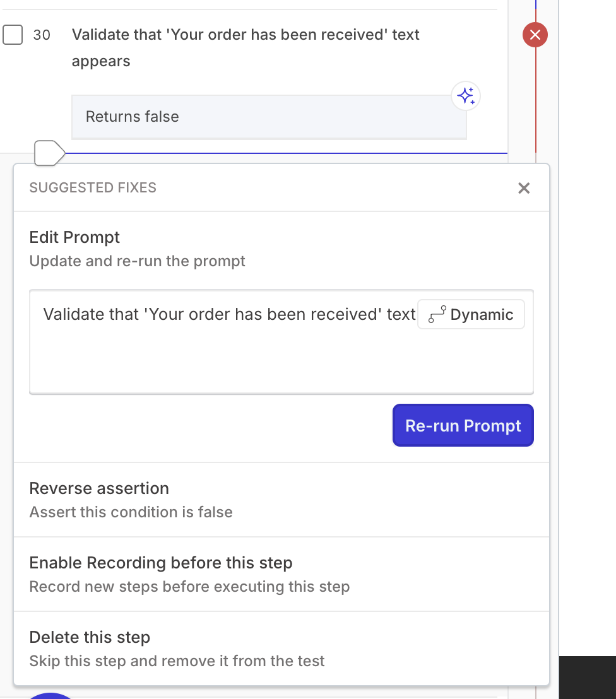Click the blue horizontal step divider line

pyautogui.click(x=284, y=153)
